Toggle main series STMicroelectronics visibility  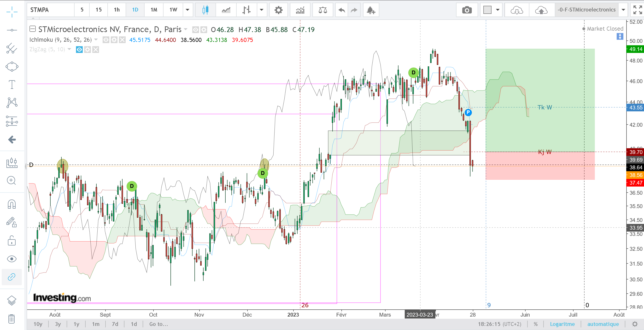(x=196, y=30)
